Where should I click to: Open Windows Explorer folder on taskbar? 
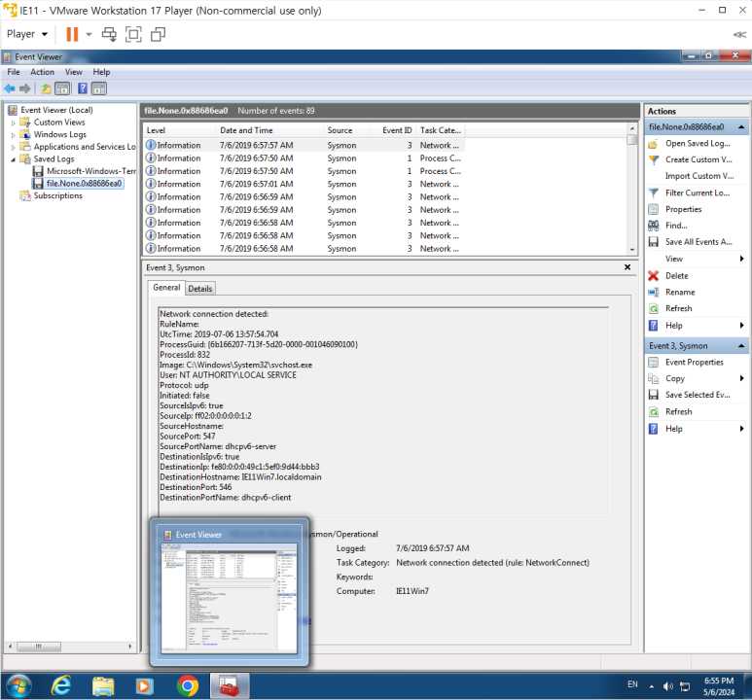[x=103, y=686]
